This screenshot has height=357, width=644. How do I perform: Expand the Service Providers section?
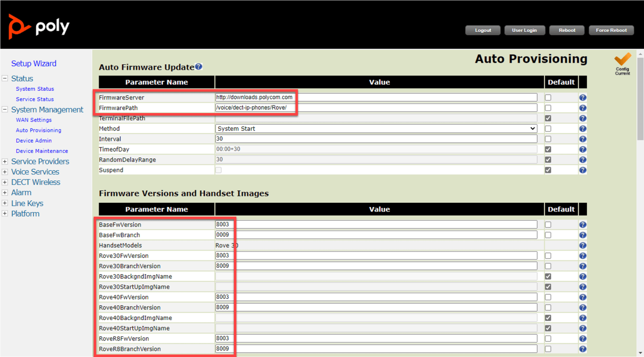[4, 161]
